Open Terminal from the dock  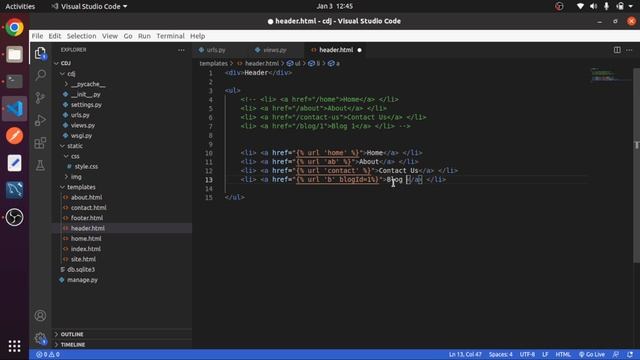14,81
